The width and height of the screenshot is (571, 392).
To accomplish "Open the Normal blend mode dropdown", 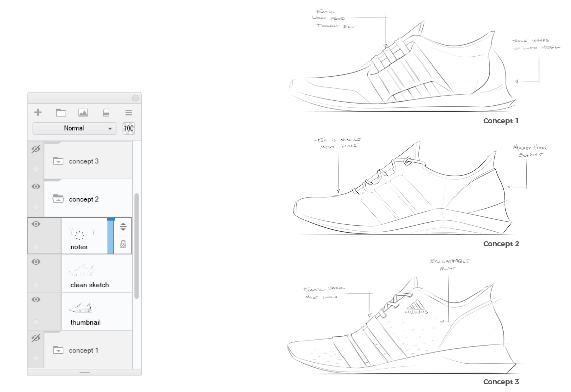I will [x=74, y=128].
